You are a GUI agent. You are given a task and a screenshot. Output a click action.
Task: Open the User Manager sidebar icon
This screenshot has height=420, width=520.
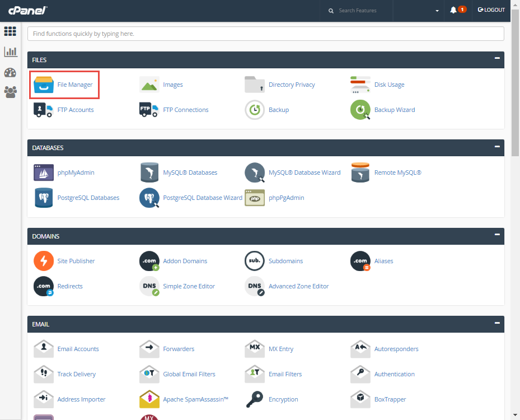[10, 92]
